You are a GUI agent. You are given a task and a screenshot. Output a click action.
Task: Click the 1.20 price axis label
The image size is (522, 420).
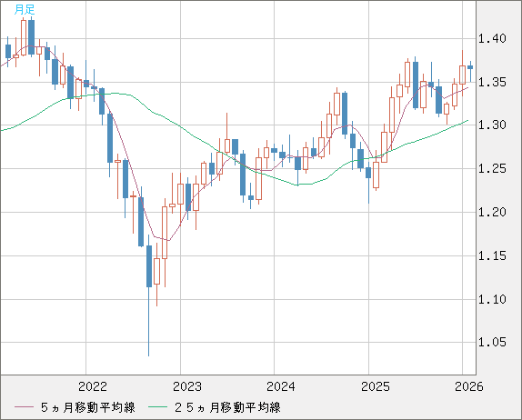tap(492, 212)
